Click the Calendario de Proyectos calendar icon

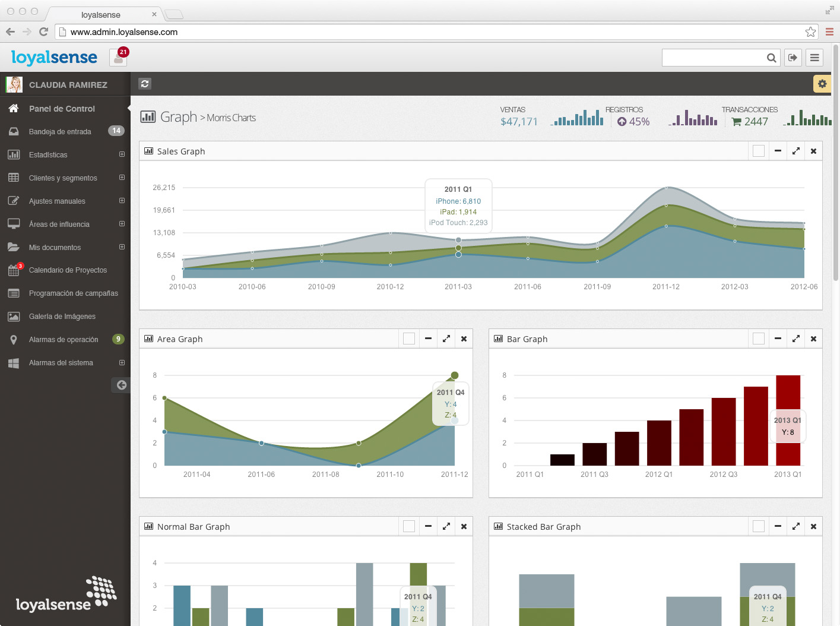[x=14, y=270]
